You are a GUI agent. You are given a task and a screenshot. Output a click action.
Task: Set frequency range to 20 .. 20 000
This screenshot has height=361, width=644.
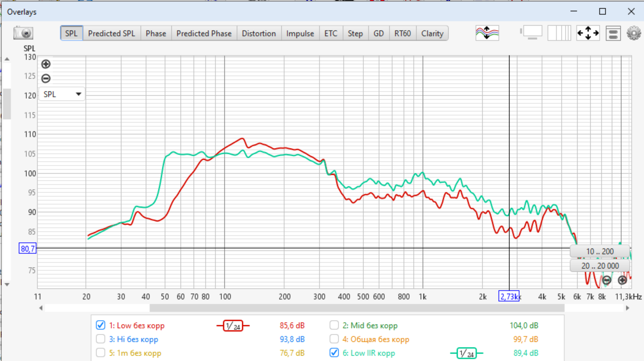[x=599, y=266]
